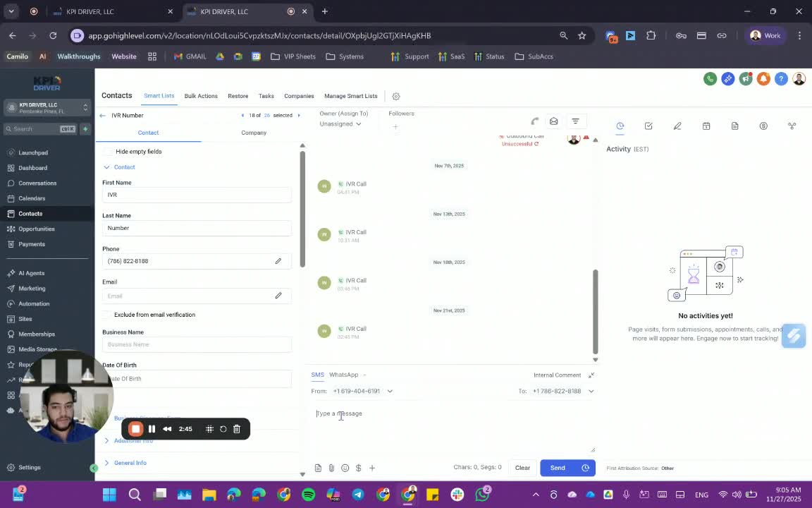Open Spotify from the taskbar
This screenshot has height=508, width=812.
click(308, 495)
